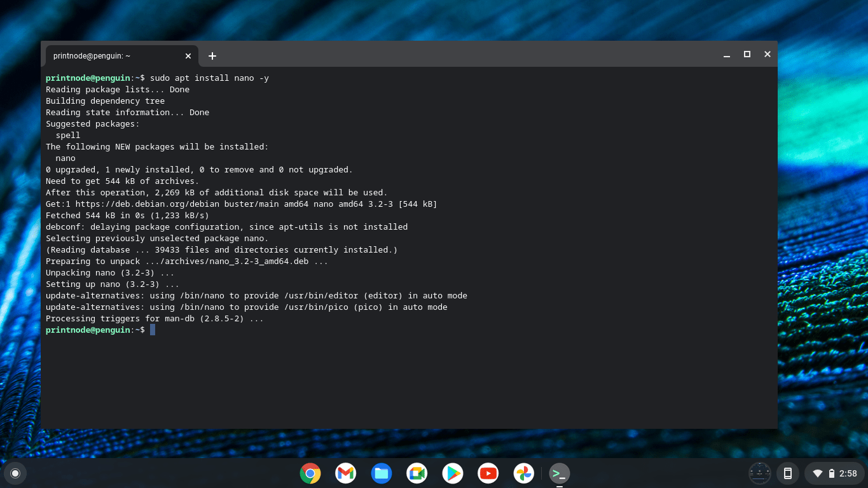
Task: Open Google Photos from the shelf
Action: [524, 473]
